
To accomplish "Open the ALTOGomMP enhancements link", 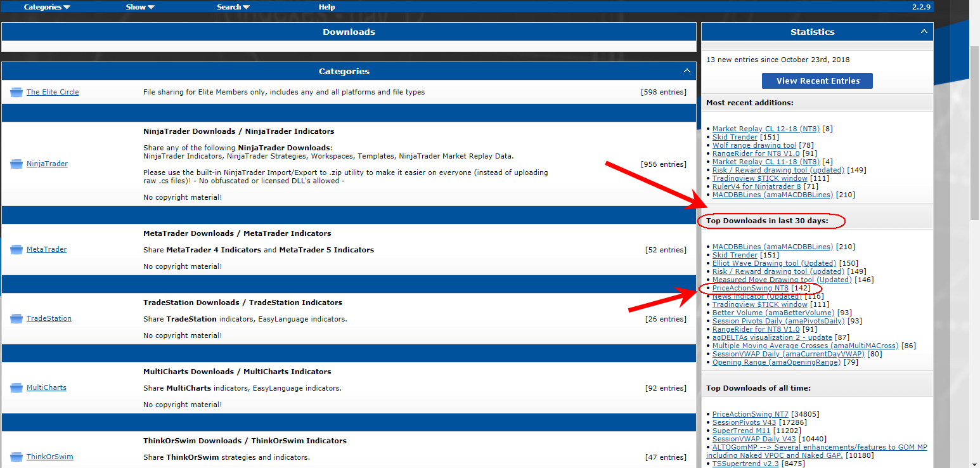I will (816, 451).
